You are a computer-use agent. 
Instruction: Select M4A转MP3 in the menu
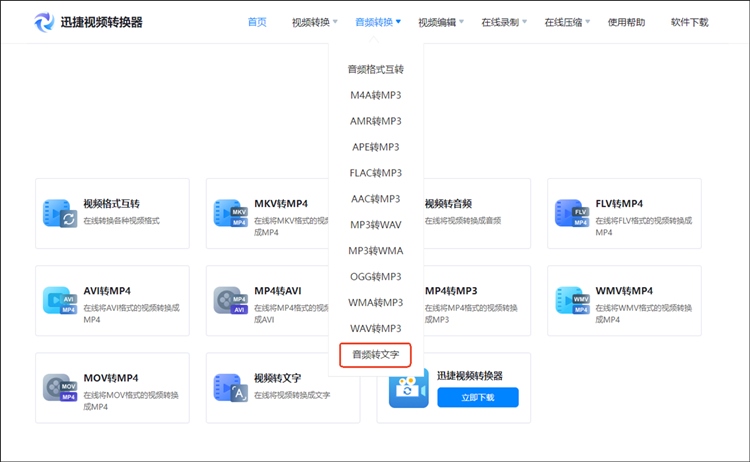(x=375, y=95)
